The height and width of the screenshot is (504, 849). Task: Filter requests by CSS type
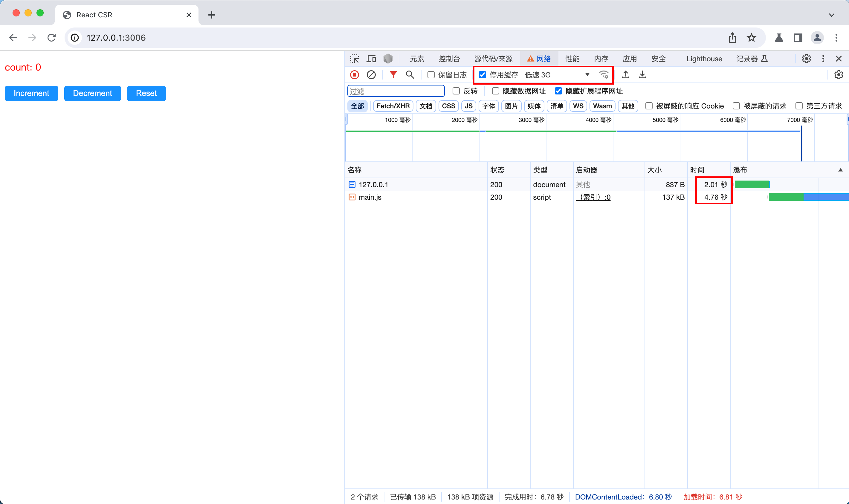[x=448, y=106]
